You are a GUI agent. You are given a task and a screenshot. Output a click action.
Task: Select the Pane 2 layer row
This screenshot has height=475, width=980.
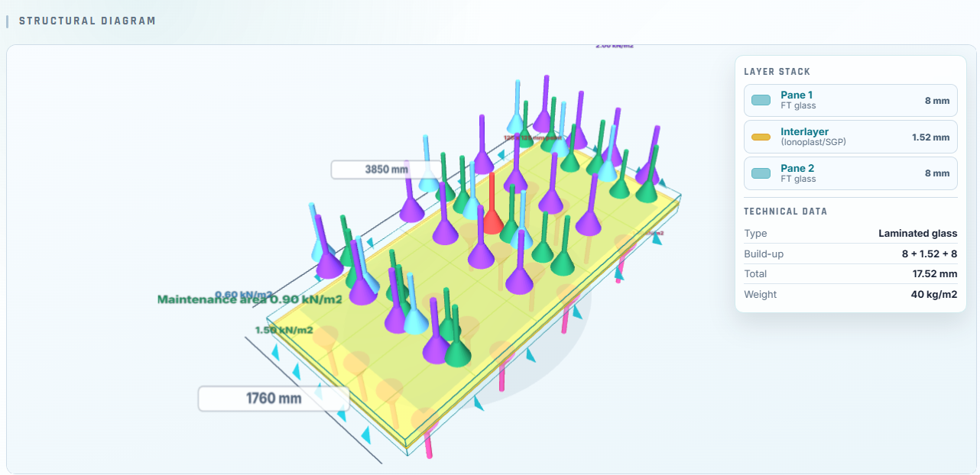(x=850, y=173)
